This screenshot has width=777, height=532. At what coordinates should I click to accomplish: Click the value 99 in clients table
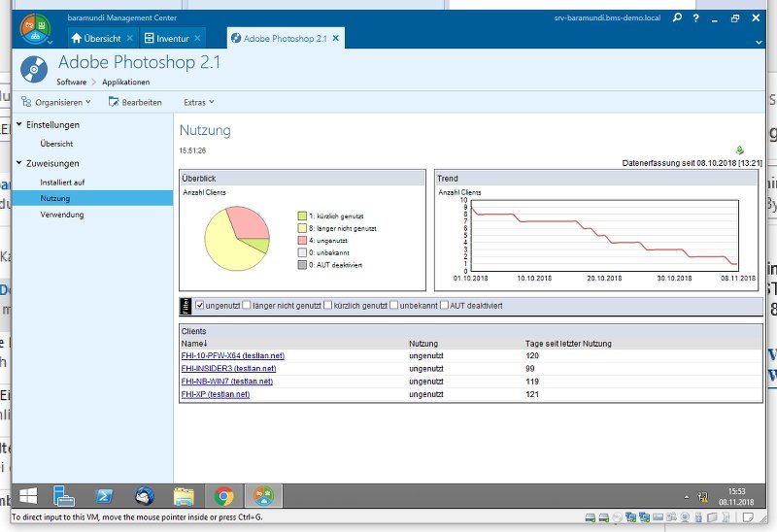click(530, 369)
